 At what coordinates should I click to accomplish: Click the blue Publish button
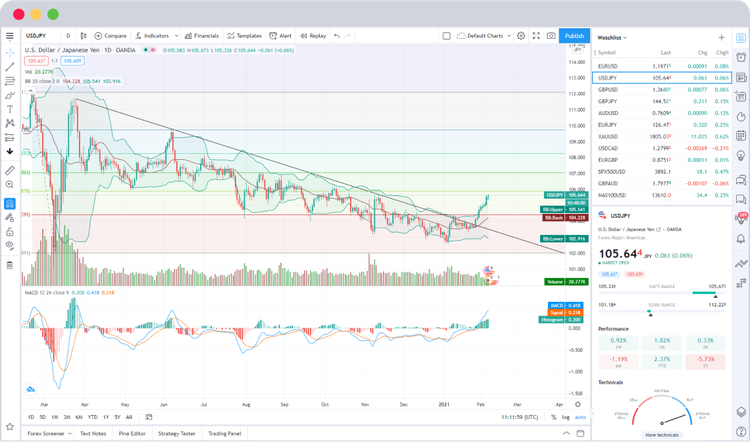pos(574,35)
